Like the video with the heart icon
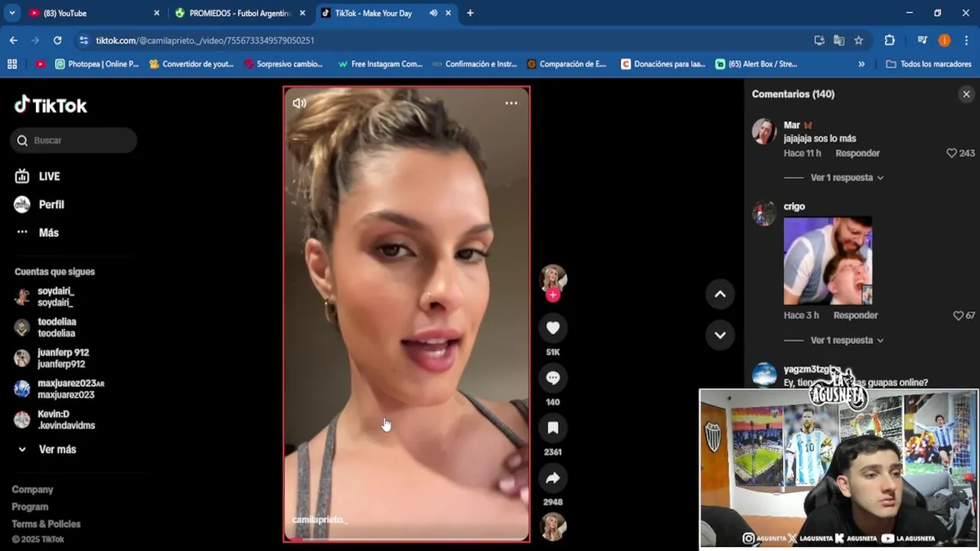The height and width of the screenshot is (551, 980). [553, 328]
